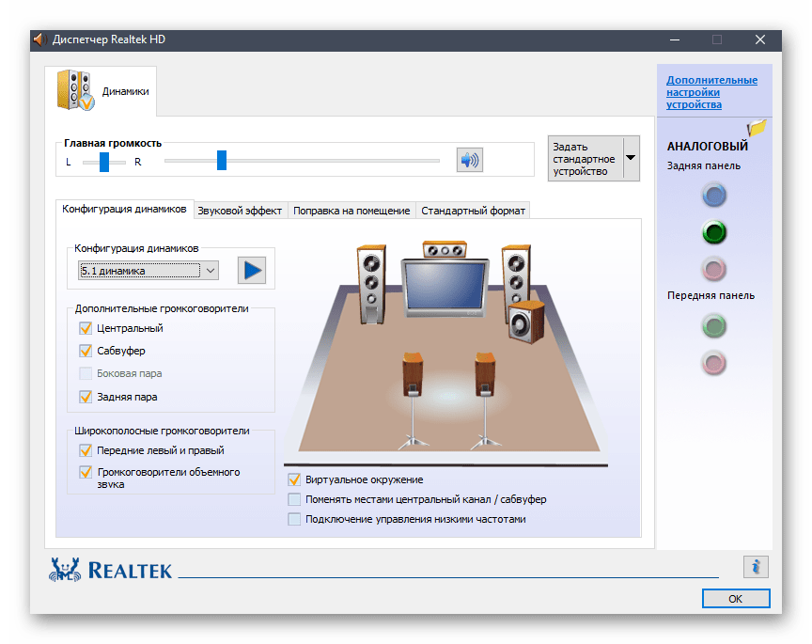Screen dimensions: 812x644
Task: Click the green rear panel jack
Action: click(x=715, y=231)
